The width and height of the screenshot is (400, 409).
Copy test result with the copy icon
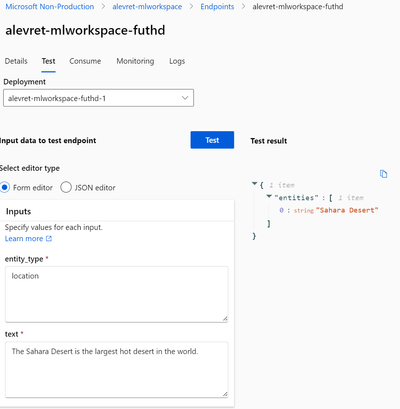coord(384,174)
